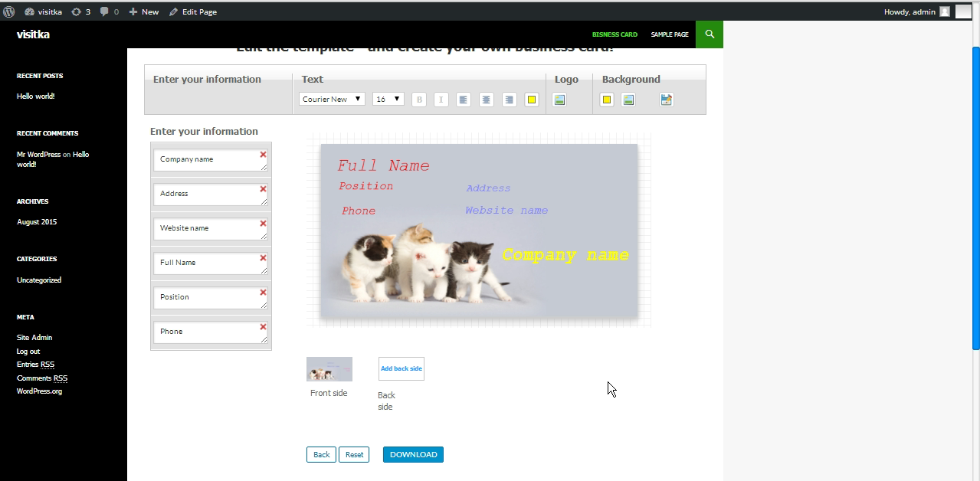980x481 pixels.
Task: Go to the visitka site title
Action: 33,34
